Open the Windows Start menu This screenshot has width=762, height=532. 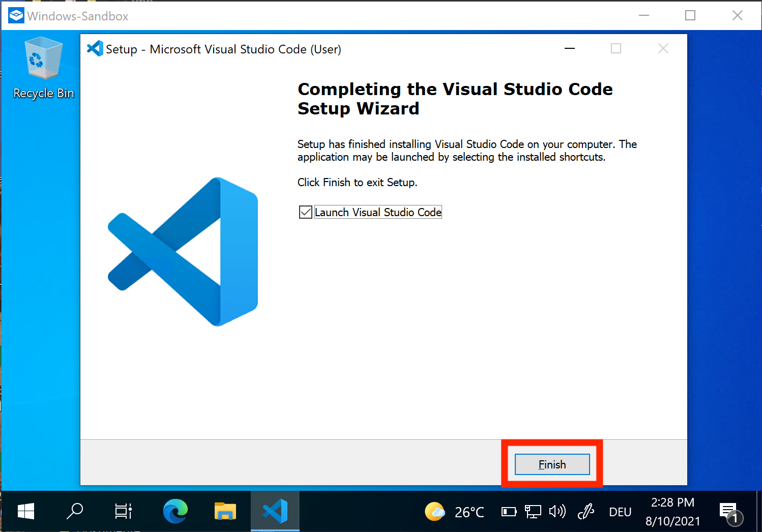pyautogui.click(x=25, y=511)
